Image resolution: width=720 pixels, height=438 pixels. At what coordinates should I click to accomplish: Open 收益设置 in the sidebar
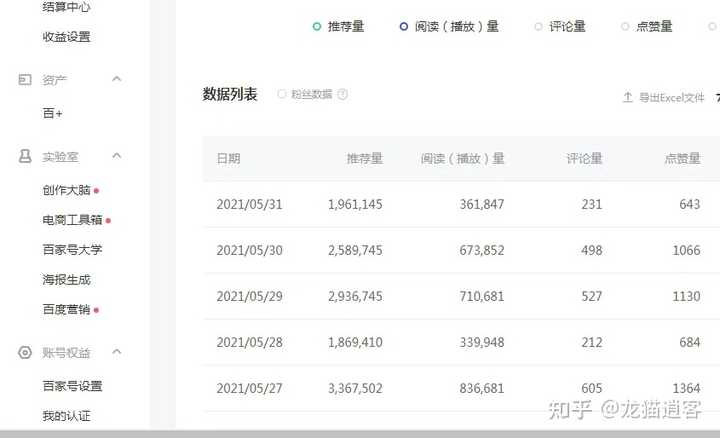[66, 37]
